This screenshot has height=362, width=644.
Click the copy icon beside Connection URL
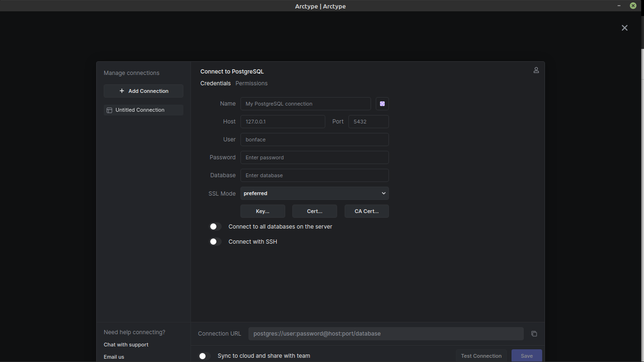(x=534, y=333)
